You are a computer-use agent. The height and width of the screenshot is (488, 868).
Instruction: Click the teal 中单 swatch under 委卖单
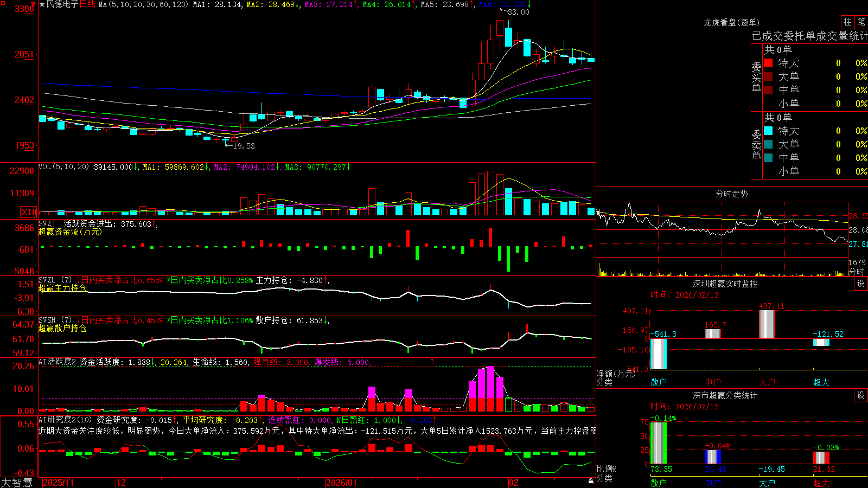pyautogui.click(x=768, y=158)
